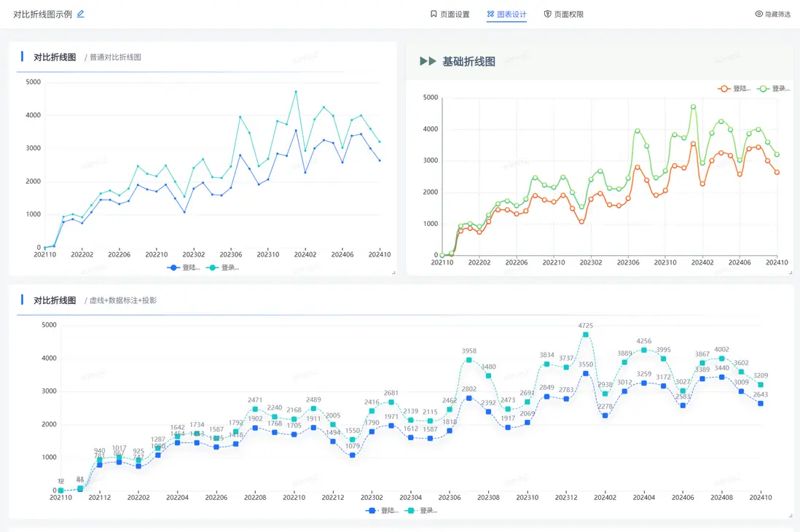The height and width of the screenshot is (532, 800).
Task: Switch to the 页面权限 tab
Action: (568, 14)
